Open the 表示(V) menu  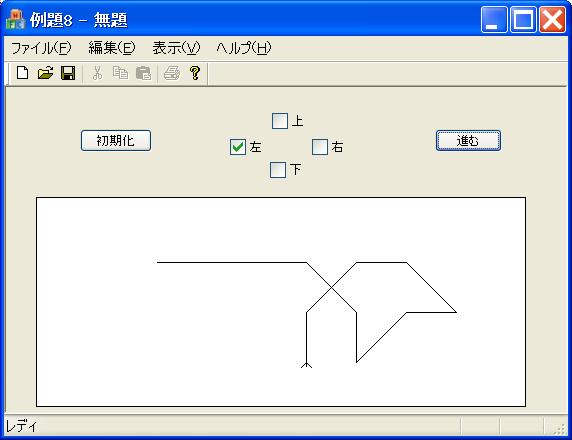pos(177,48)
